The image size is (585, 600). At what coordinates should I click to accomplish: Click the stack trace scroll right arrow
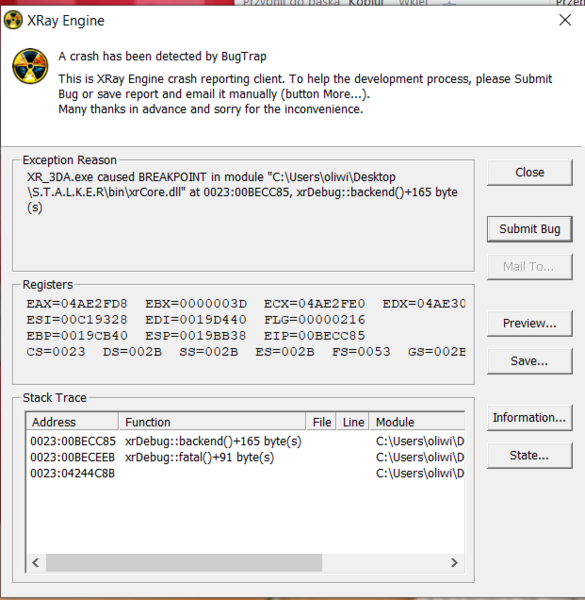tap(454, 562)
